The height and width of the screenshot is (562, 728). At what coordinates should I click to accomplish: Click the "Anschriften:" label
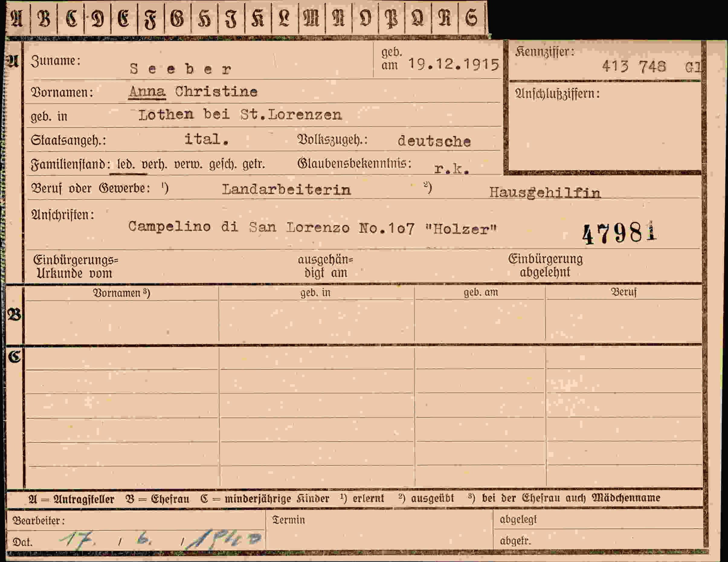point(62,215)
